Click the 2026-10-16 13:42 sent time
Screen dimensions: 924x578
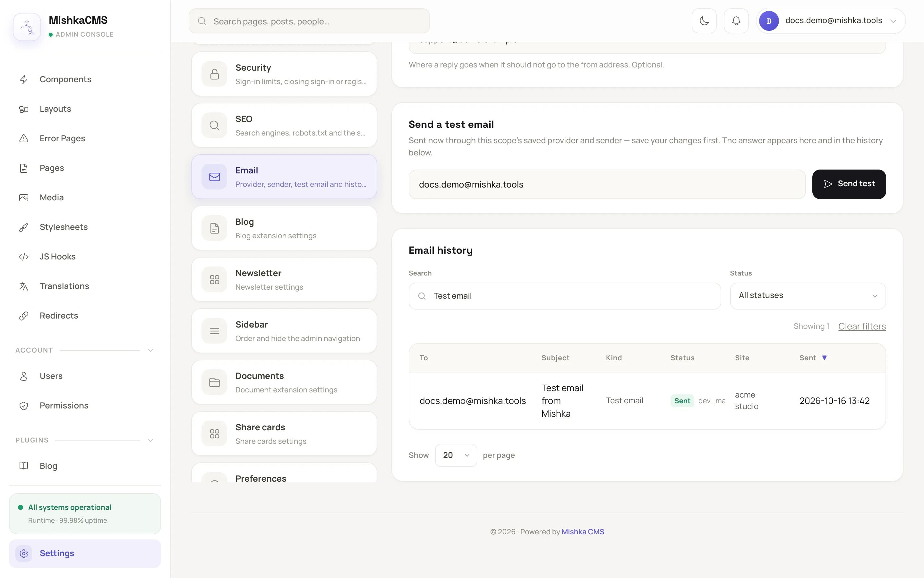tap(834, 401)
